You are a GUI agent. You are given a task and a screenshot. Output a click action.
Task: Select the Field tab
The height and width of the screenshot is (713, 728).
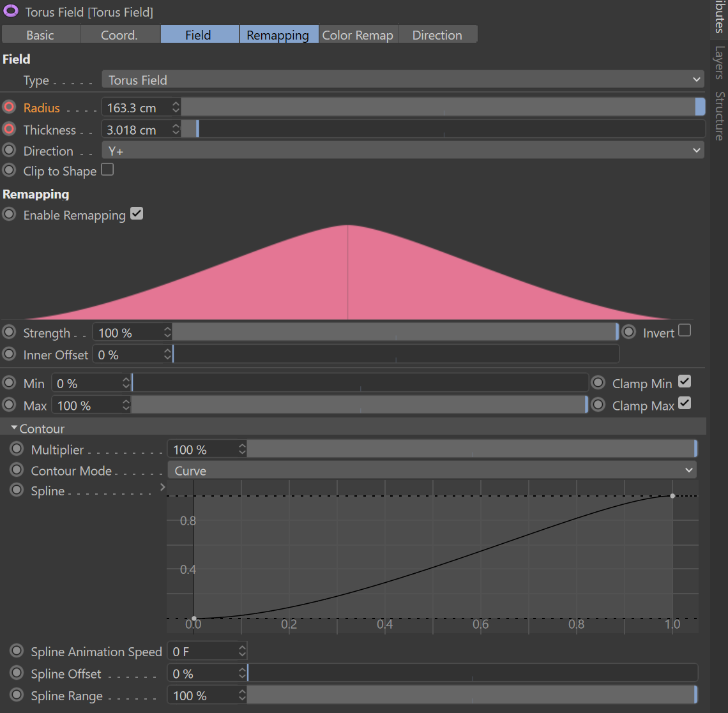click(200, 35)
